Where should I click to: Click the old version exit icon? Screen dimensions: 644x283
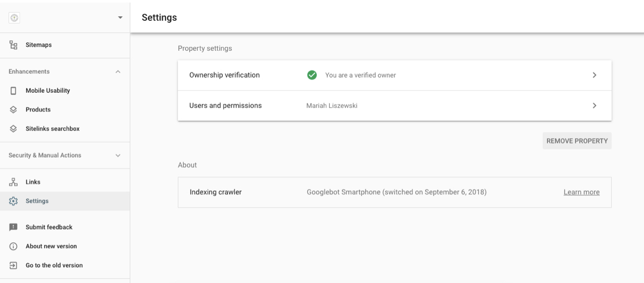[x=14, y=265]
